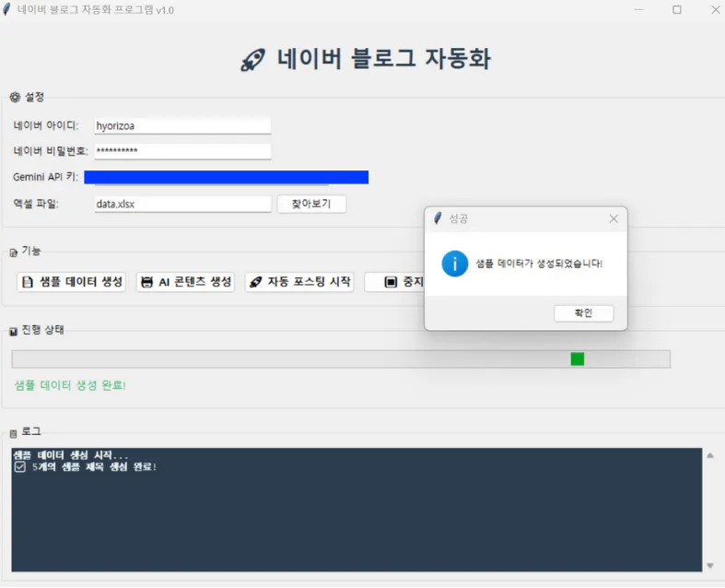725x588 pixels.
Task: Minimize the main program window
Action: tap(639, 10)
